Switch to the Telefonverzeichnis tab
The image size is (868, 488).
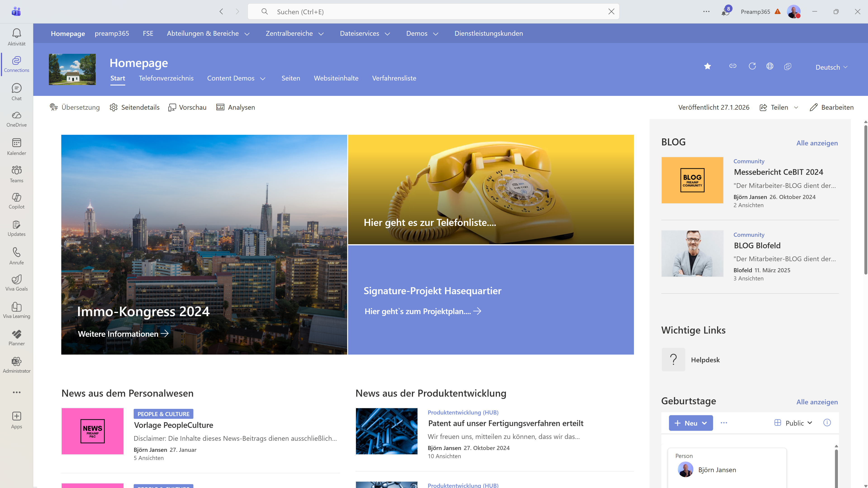click(166, 78)
